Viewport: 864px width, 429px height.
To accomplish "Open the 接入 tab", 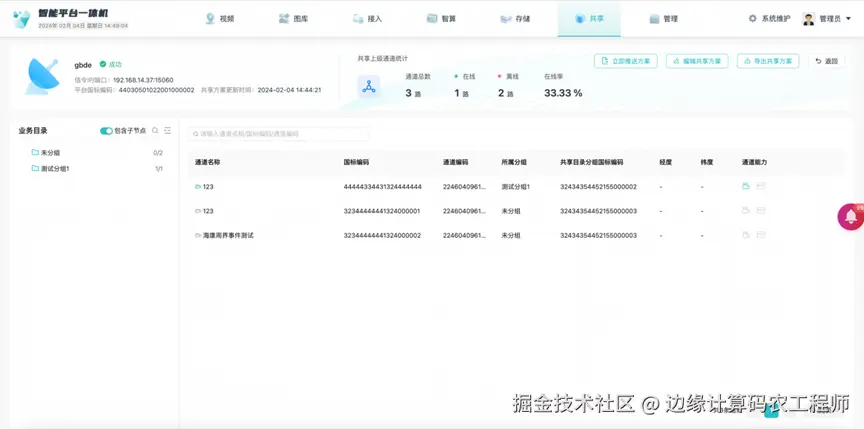I will click(x=367, y=19).
